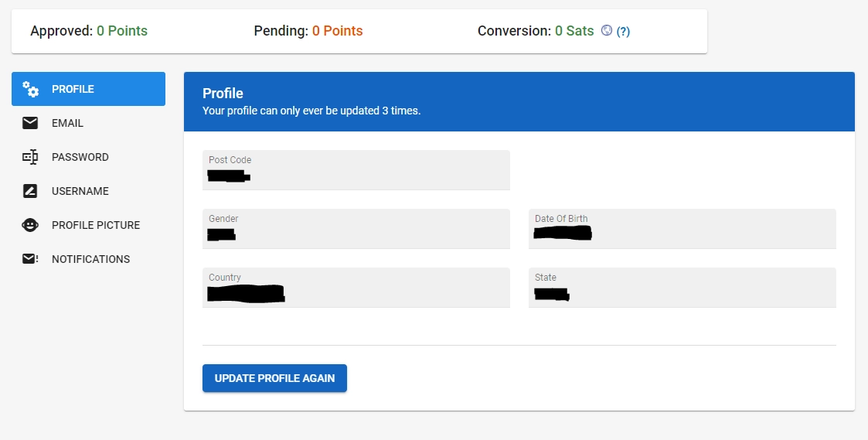
Task: Expand the State field
Action: tap(682, 288)
